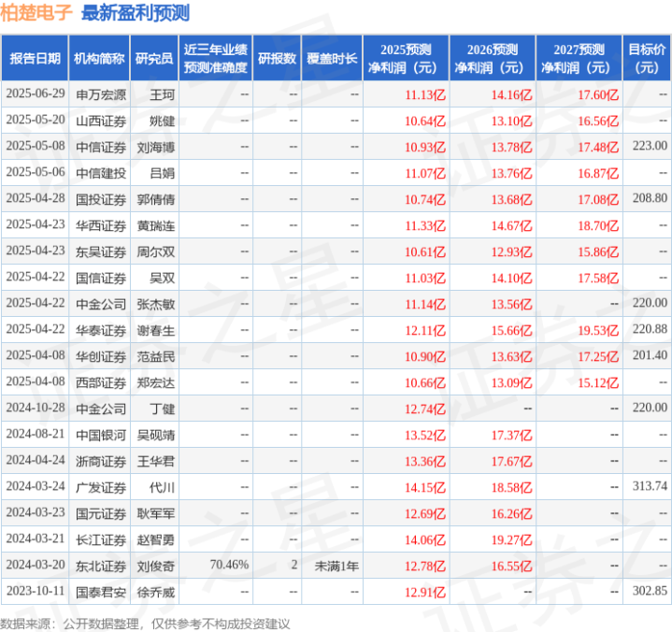Select 中信证券 institution cell
672x632 pixels.
point(101,147)
